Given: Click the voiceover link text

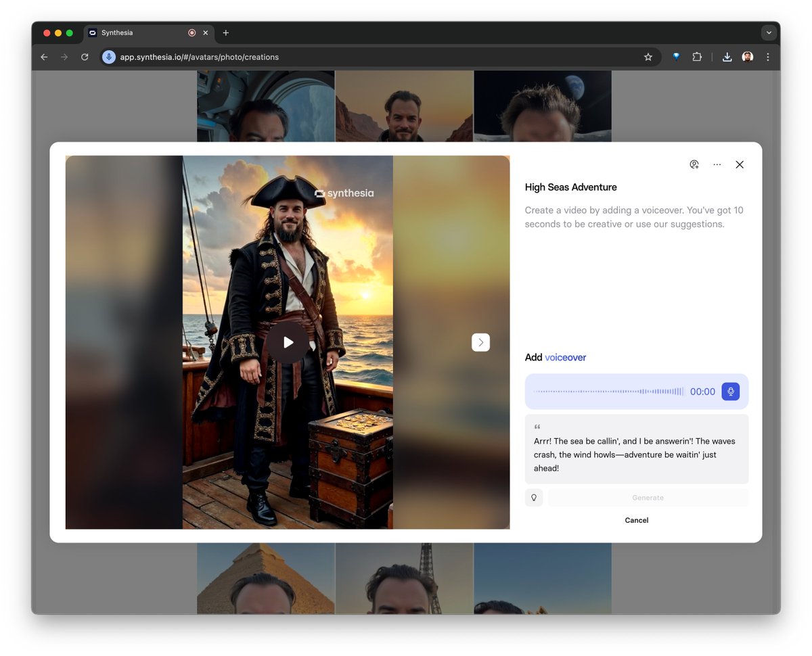Looking at the screenshot, I should coord(565,357).
